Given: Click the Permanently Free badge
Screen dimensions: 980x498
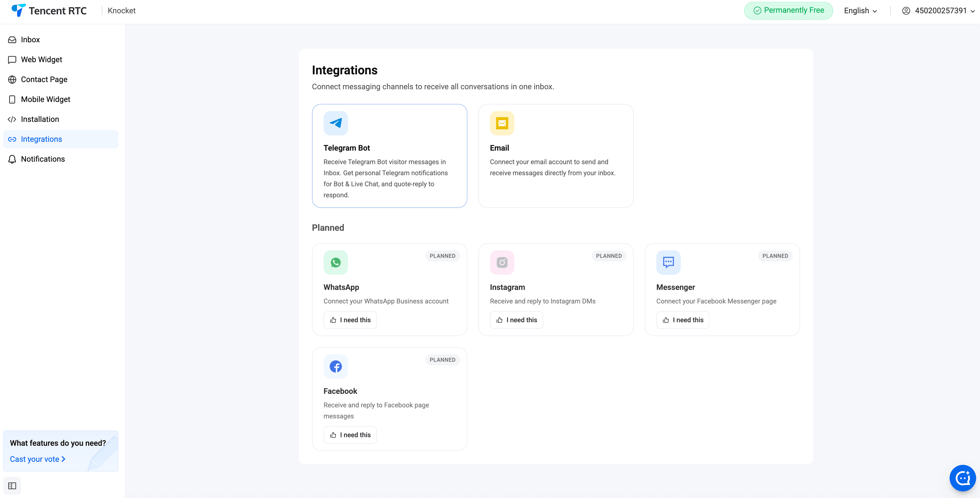Looking at the screenshot, I should click(x=788, y=11).
